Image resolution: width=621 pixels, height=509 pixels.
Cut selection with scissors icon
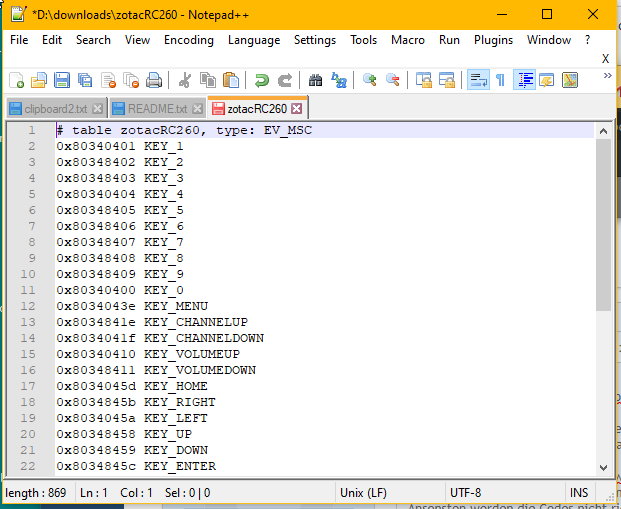[x=185, y=80]
